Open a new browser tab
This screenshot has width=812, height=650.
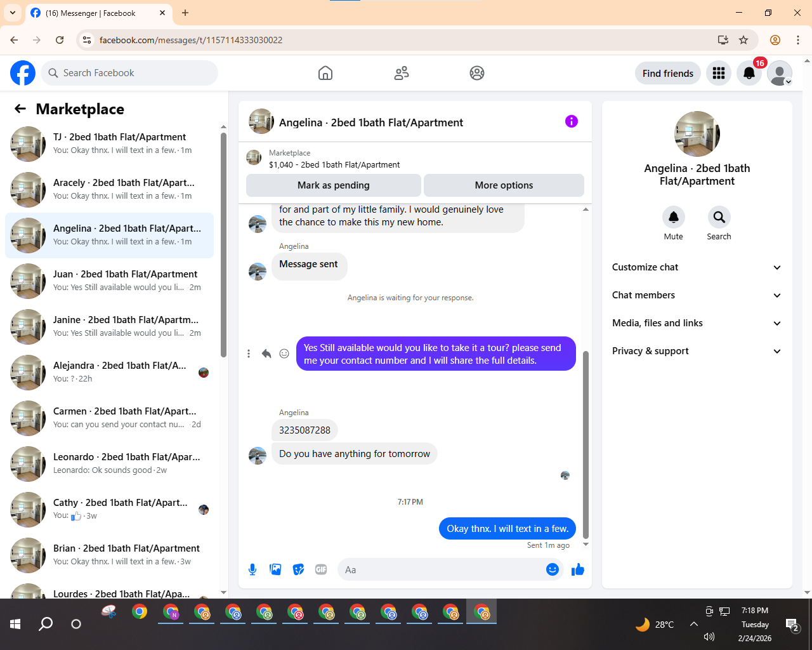185,13
